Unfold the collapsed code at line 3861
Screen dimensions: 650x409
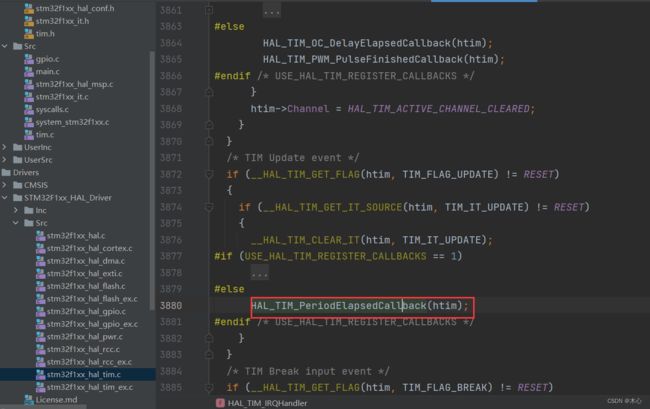tap(272, 11)
